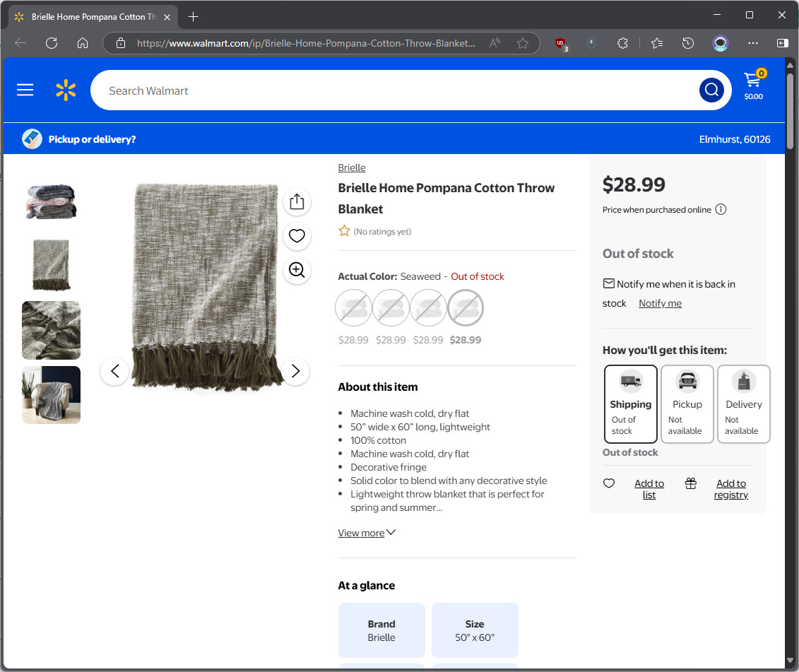Image resolution: width=799 pixels, height=672 pixels.
Task: Click the browser back arrow
Action: [20, 43]
